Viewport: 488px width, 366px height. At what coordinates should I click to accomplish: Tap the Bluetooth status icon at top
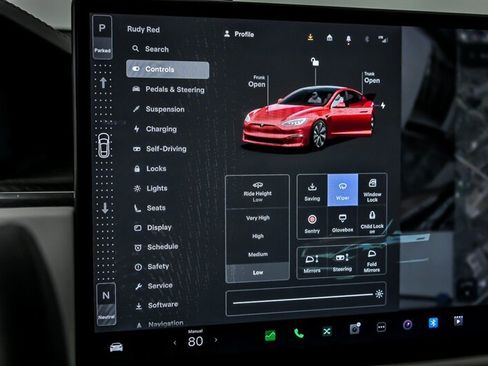pyautogui.click(x=367, y=39)
